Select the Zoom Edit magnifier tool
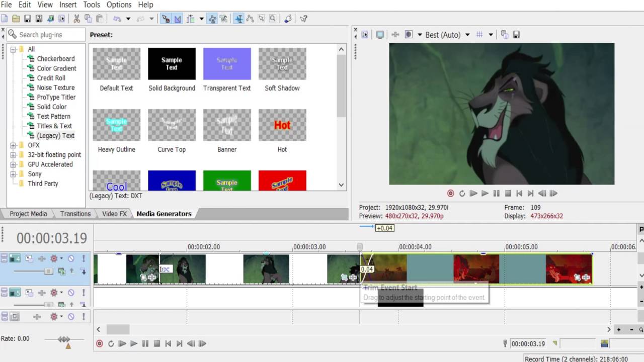Image resolution: width=644 pixels, height=362 pixels. pyautogui.click(x=273, y=19)
